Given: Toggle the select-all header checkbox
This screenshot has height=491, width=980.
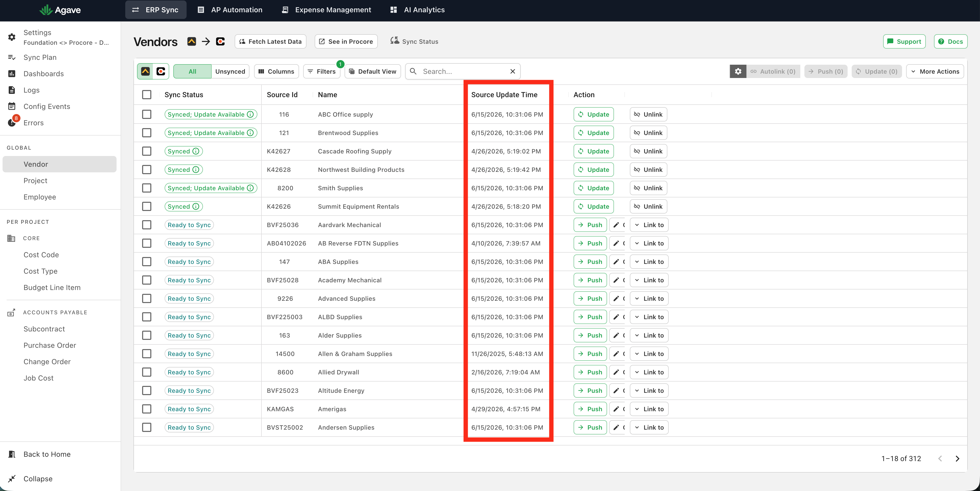Looking at the screenshot, I should (x=147, y=95).
